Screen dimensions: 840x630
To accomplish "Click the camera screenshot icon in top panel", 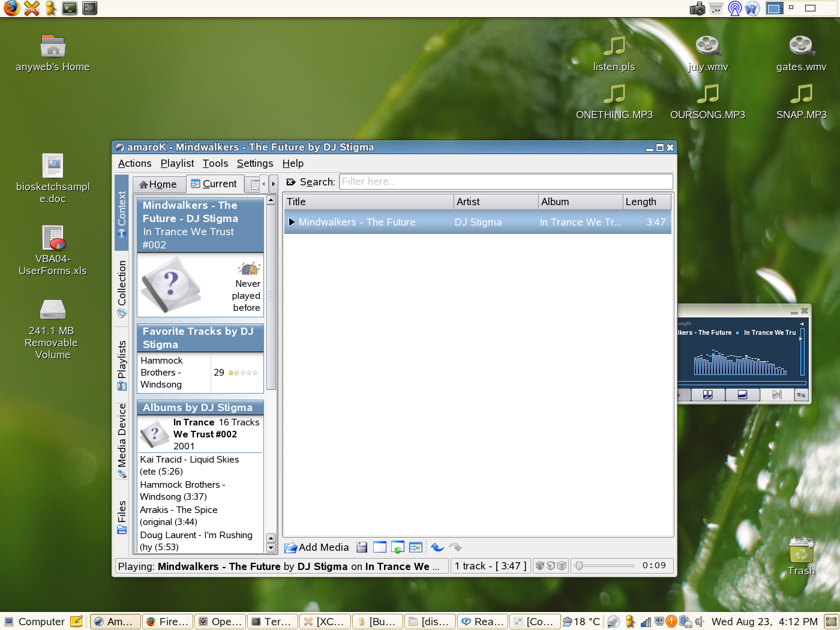I will pyautogui.click(x=697, y=8).
